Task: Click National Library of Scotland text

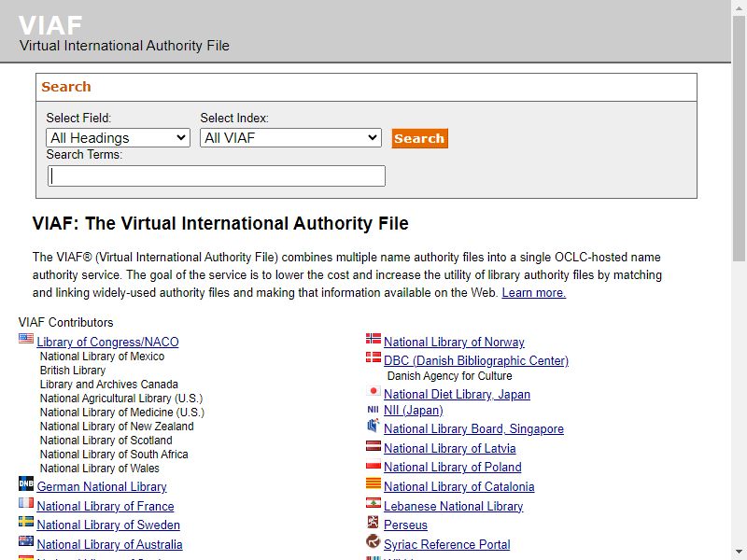Action: [x=106, y=440]
